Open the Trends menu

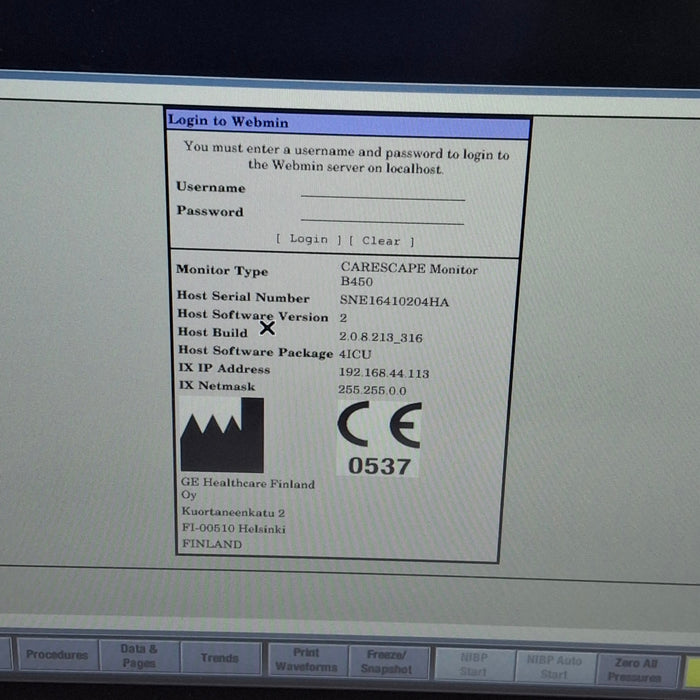pos(220,658)
